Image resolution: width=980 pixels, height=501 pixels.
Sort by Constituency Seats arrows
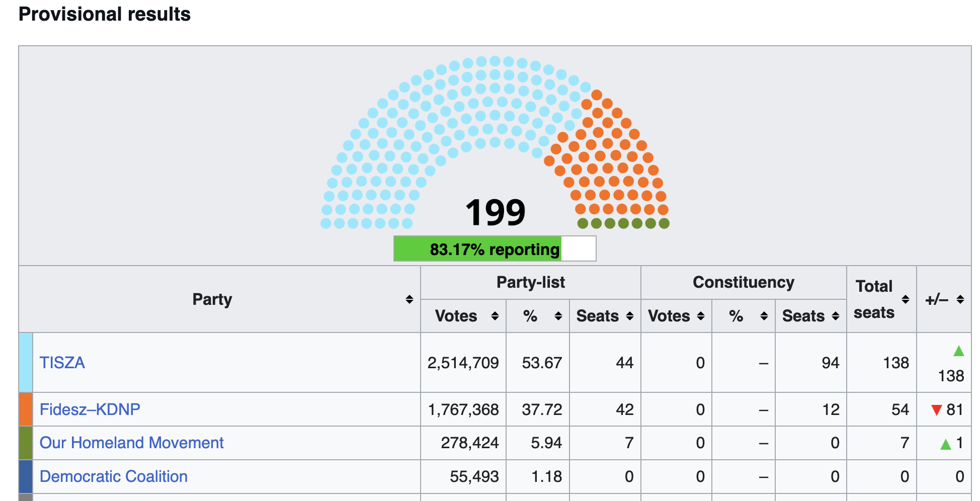click(836, 316)
